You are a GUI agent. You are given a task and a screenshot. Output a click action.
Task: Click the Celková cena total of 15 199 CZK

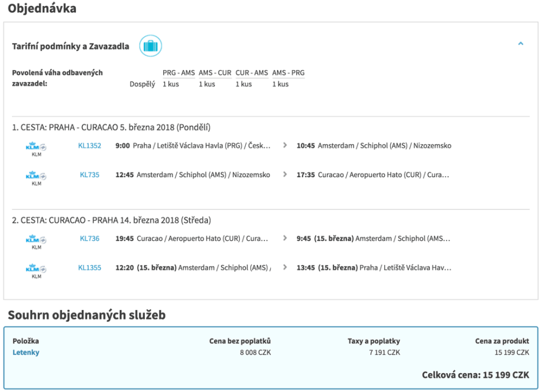[475, 375]
